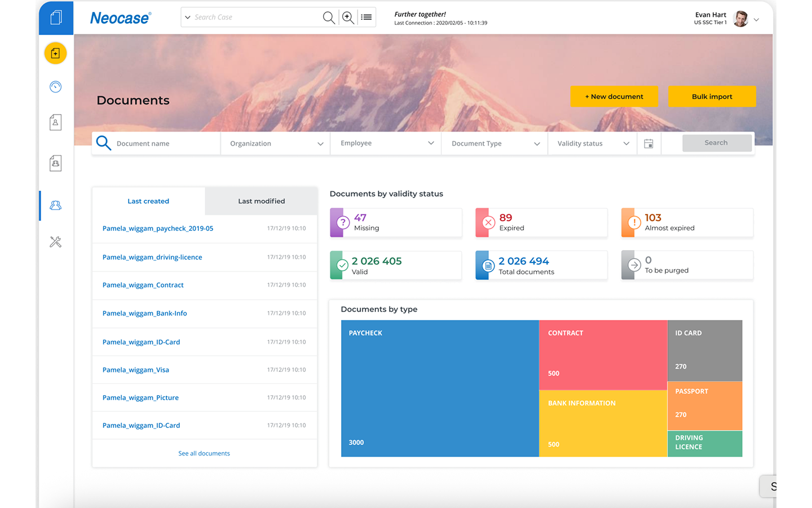This screenshot has width=812, height=508.
Task: Click the grey Search button
Action: point(716,143)
